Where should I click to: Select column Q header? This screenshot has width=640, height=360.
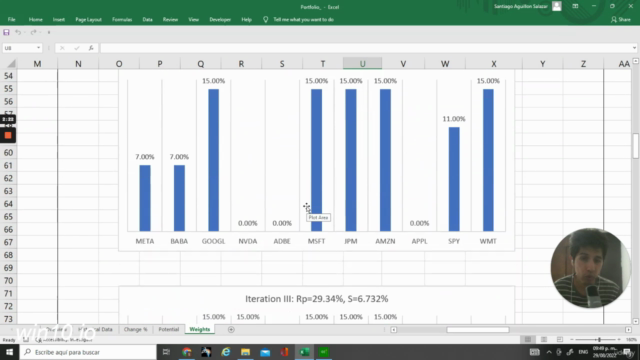(200, 64)
